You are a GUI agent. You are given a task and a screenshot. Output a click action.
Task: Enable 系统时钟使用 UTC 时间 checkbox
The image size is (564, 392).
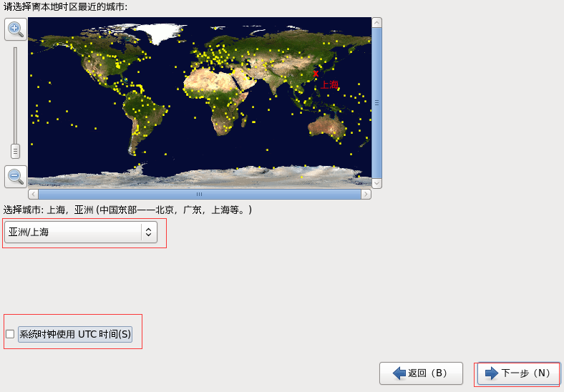(10, 334)
